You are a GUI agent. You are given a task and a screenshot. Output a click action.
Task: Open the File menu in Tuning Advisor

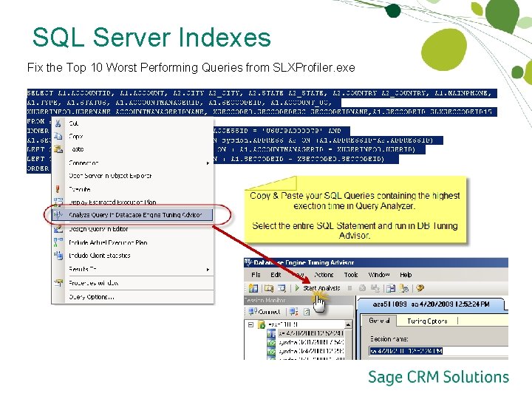coord(256,275)
